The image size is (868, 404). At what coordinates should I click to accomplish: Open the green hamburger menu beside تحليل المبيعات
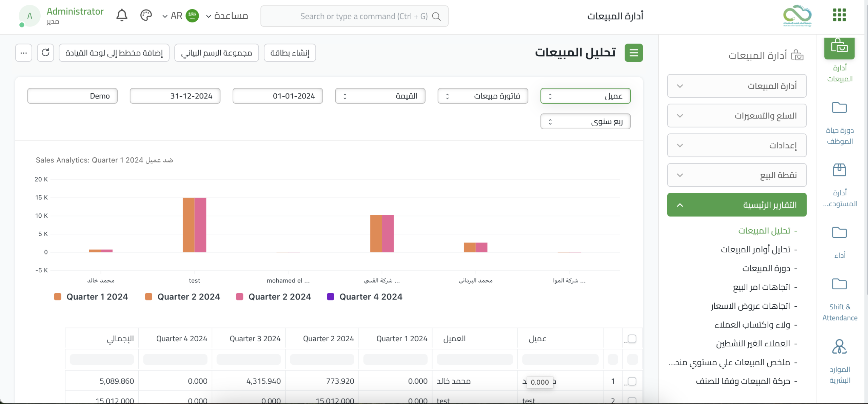[x=634, y=53]
